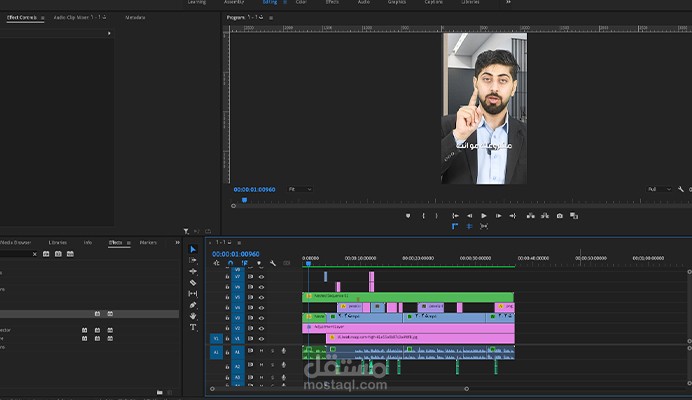Open the Effect Controls panel menu
The height and width of the screenshot is (400, 692).
point(42,18)
